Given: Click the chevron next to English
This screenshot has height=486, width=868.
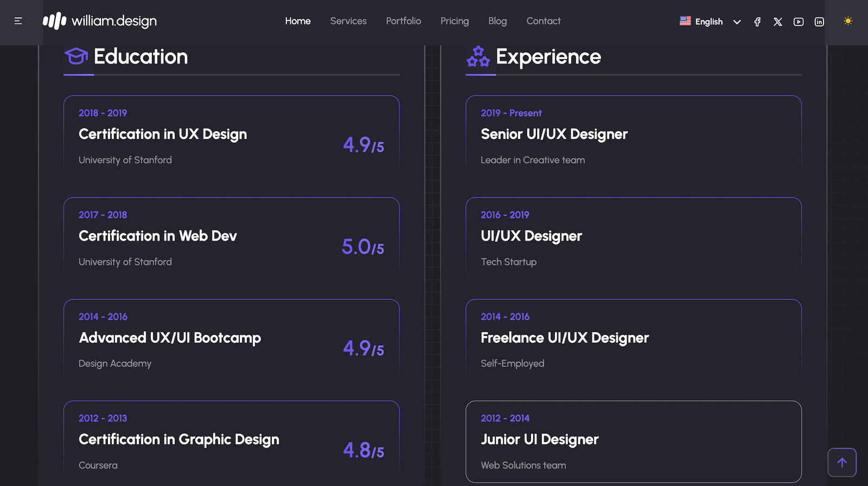Looking at the screenshot, I should point(737,22).
